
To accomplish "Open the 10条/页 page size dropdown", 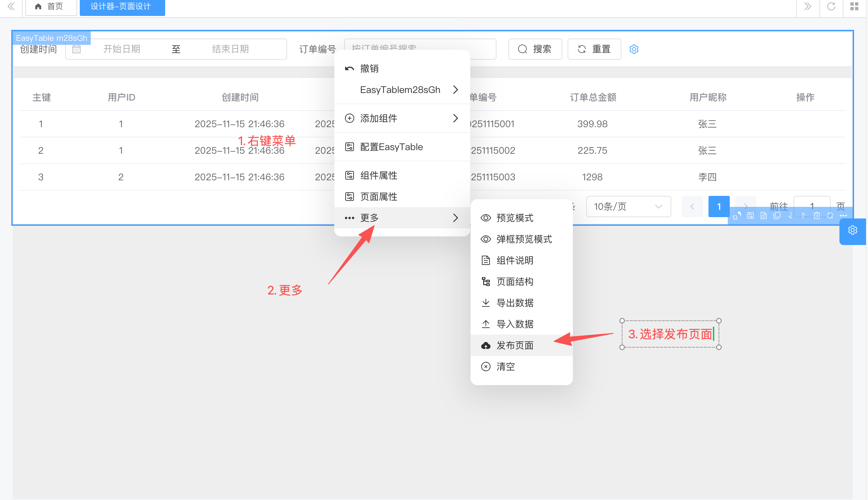I will 628,207.
